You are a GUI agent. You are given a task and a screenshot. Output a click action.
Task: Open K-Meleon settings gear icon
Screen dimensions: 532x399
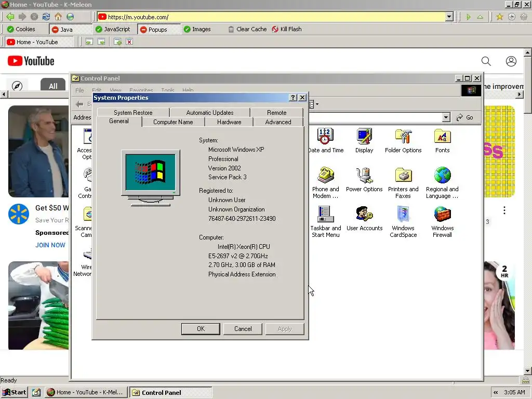coord(524,17)
